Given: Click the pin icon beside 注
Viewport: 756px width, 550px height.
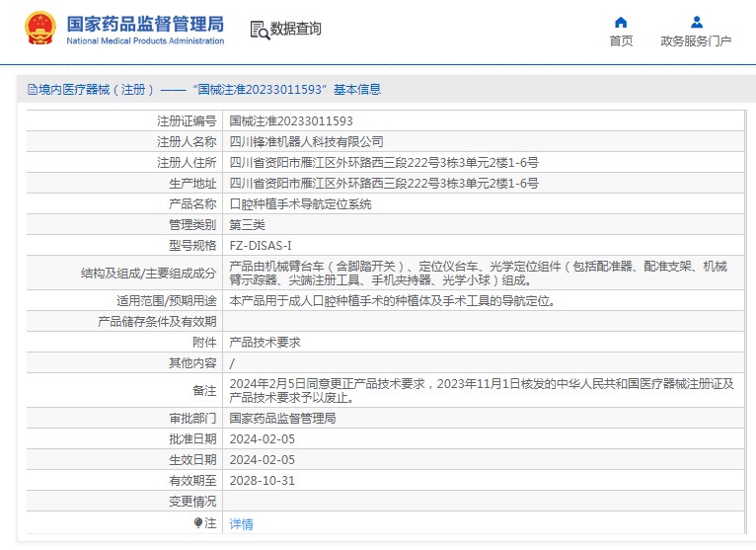Looking at the screenshot, I should pos(198,523).
